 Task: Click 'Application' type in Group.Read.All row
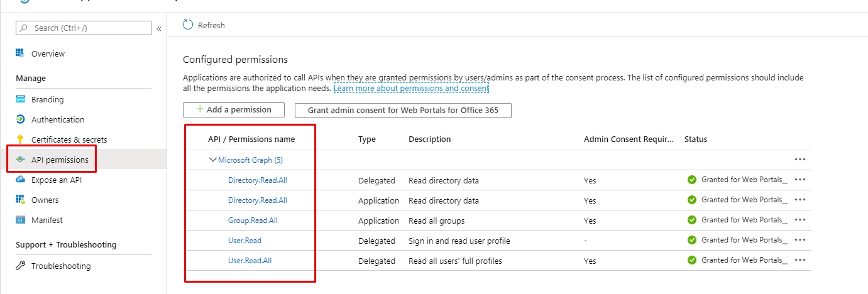pos(379,220)
